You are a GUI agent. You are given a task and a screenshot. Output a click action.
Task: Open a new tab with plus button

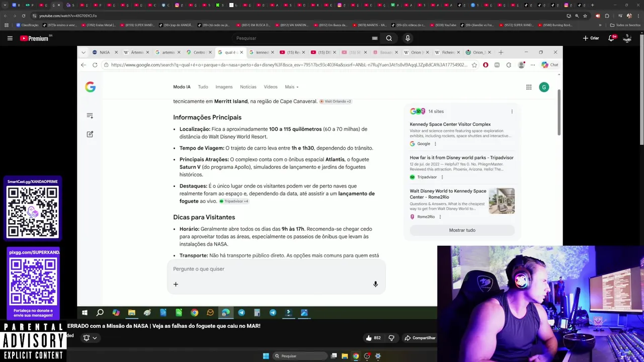(x=501, y=52)
